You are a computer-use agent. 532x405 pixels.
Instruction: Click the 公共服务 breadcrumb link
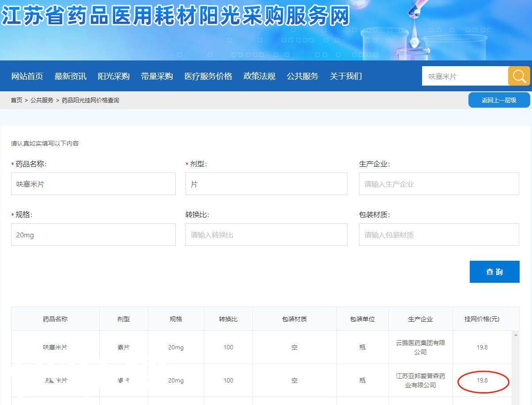coord(42,100)
